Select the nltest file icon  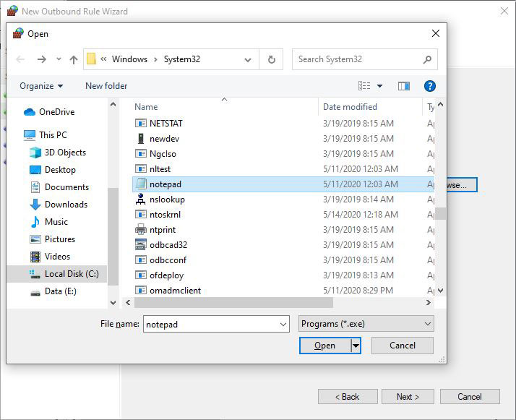140,169
